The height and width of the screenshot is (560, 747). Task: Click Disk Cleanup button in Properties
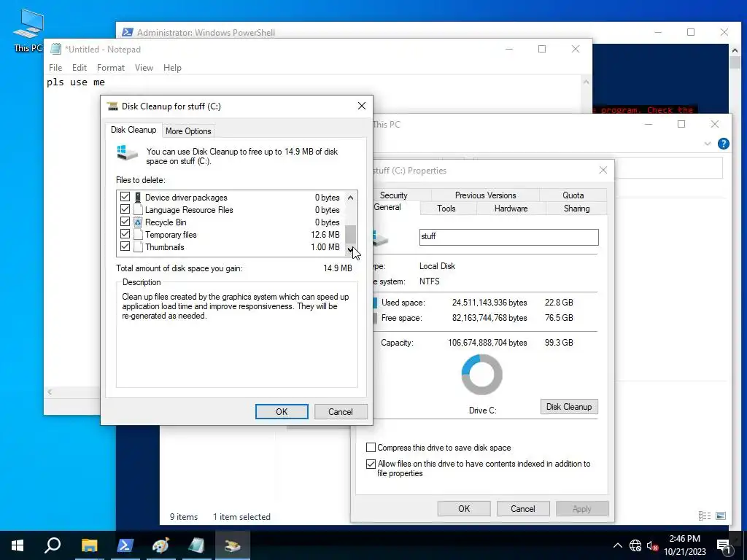pyautogui.click(x=569, y=407)
